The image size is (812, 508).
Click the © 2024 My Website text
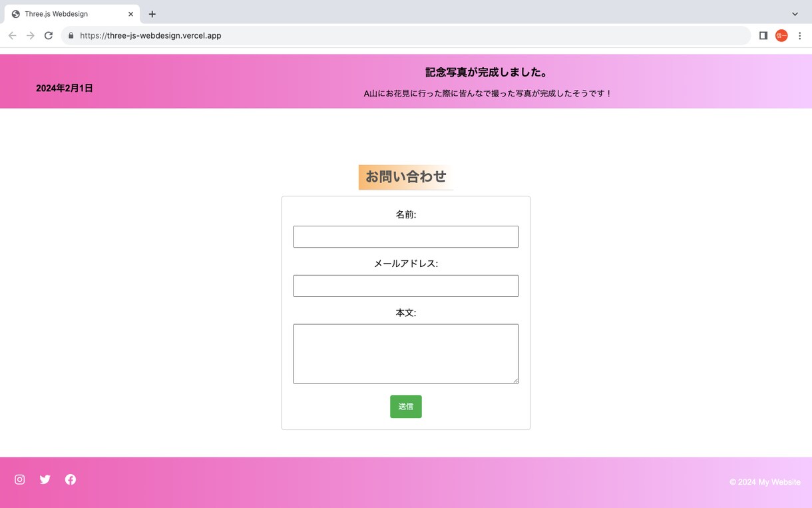[765, 482]
